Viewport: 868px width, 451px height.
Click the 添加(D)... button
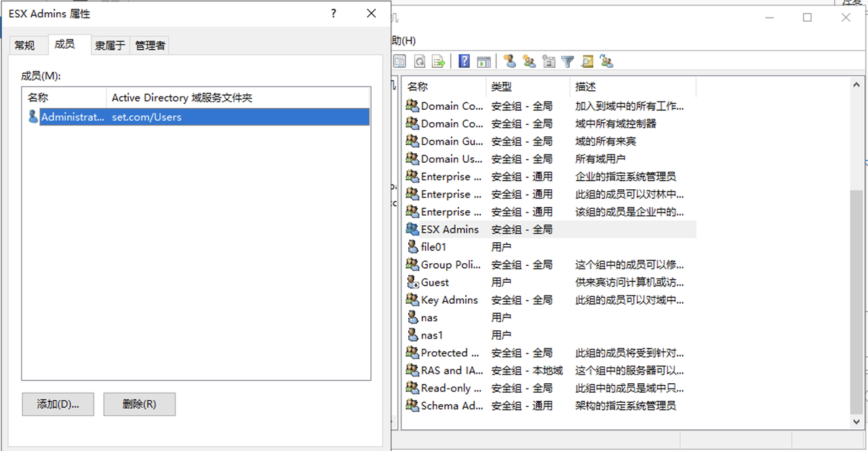coord(58,404)
